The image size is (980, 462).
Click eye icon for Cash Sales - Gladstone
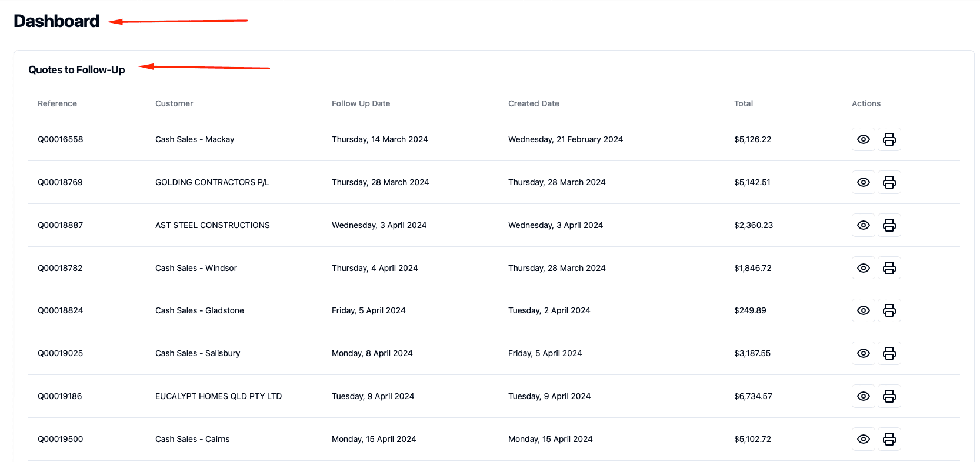click(x=863, y=310)
